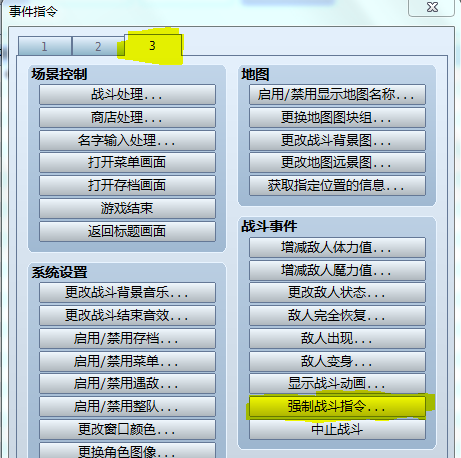The image size is (461, 458).
Task: Open 启用/禁用显示地图名称 command
Action: 337,95
